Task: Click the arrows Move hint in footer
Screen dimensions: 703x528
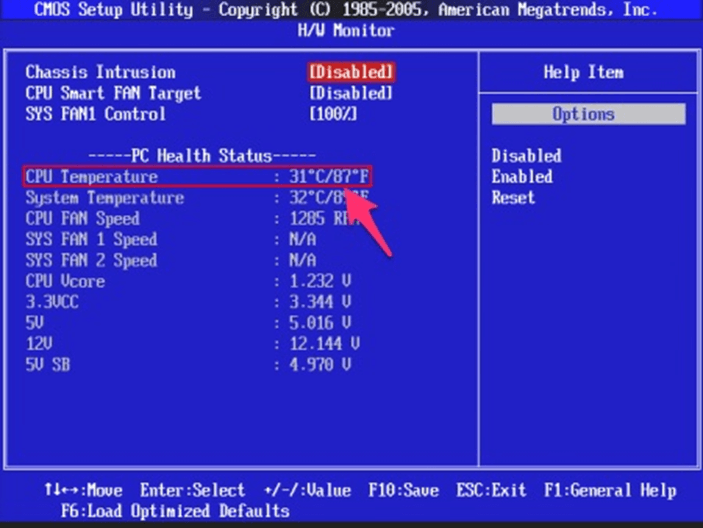Action: point(83,490)
